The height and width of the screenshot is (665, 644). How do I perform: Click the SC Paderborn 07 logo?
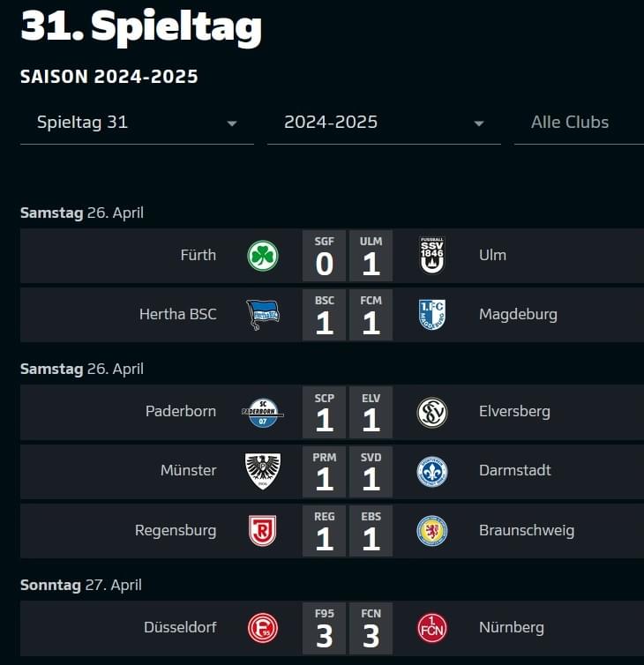pos(263,412)
